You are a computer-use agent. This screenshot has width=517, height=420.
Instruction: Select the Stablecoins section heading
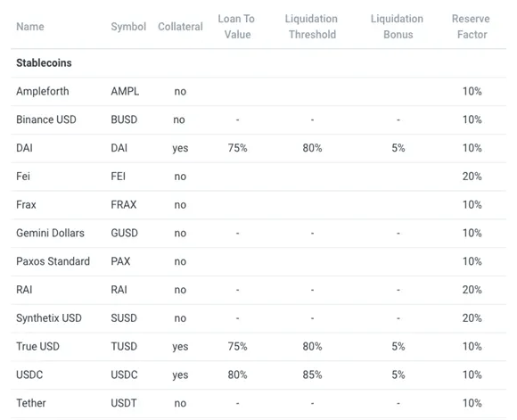[x=44, y=63]
